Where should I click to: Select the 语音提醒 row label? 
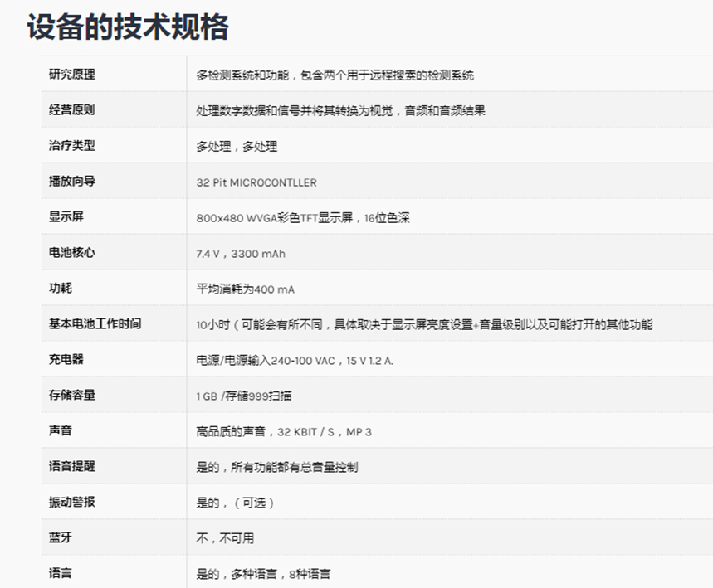(72, 467)
